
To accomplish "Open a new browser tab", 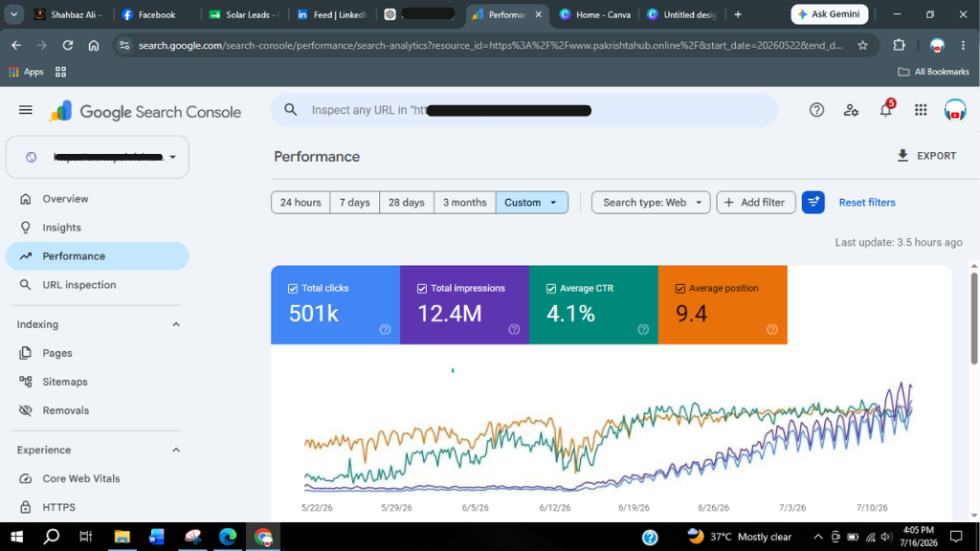I will pyautogui.click(x=738, y=14).
